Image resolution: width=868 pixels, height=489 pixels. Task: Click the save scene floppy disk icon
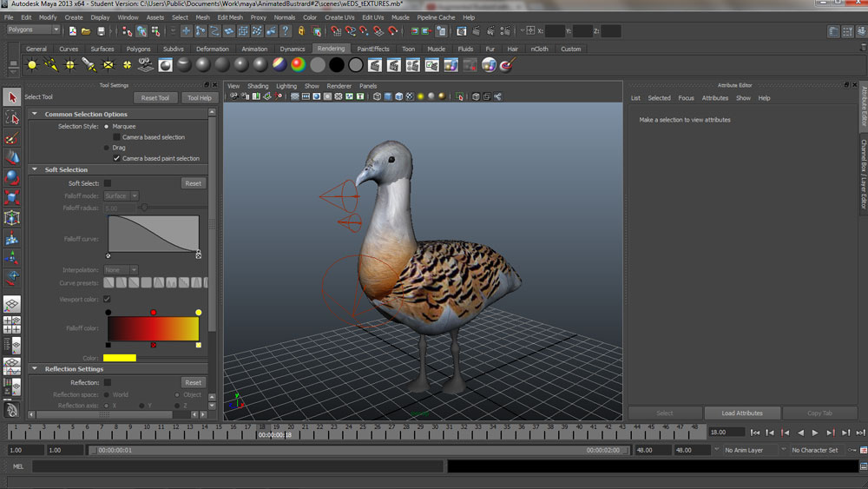(x=101, y=31)
